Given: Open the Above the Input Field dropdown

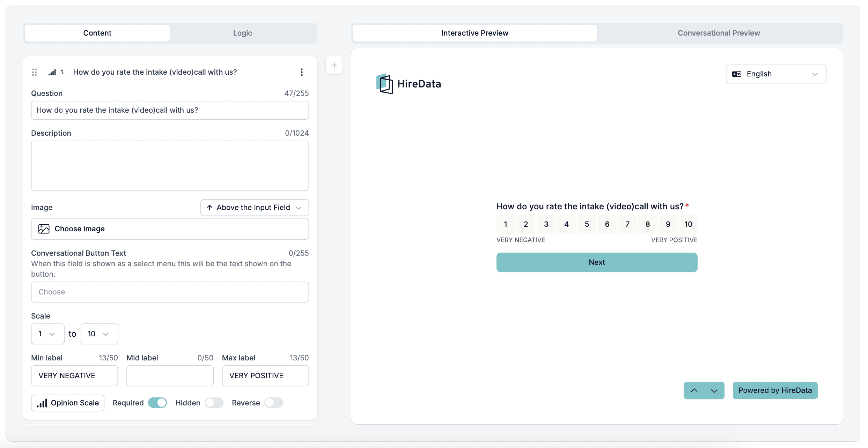Looking at the screenshot, I should click(x=255, y=208).
